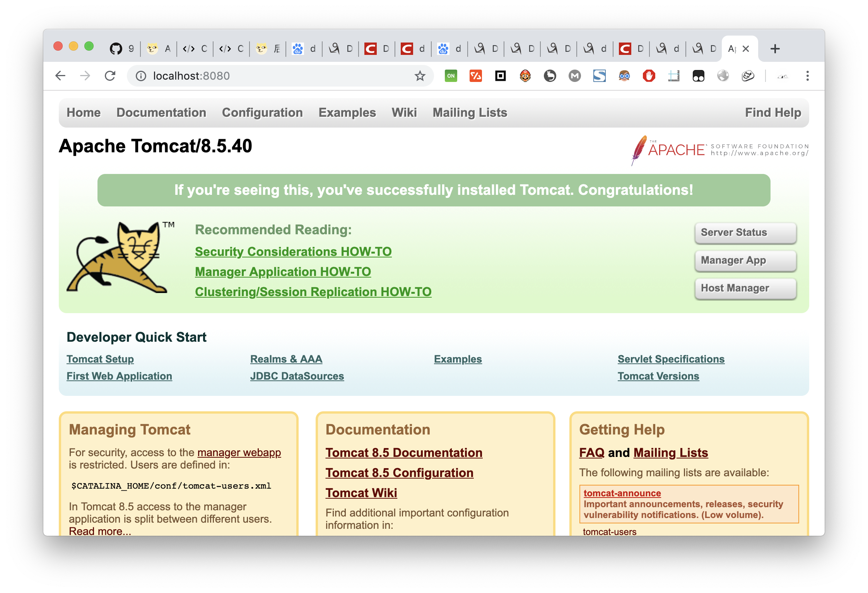This screenshot has height=593, width=868.
Task: Open the black two-eyes extension icon
Action: (699, 76)
